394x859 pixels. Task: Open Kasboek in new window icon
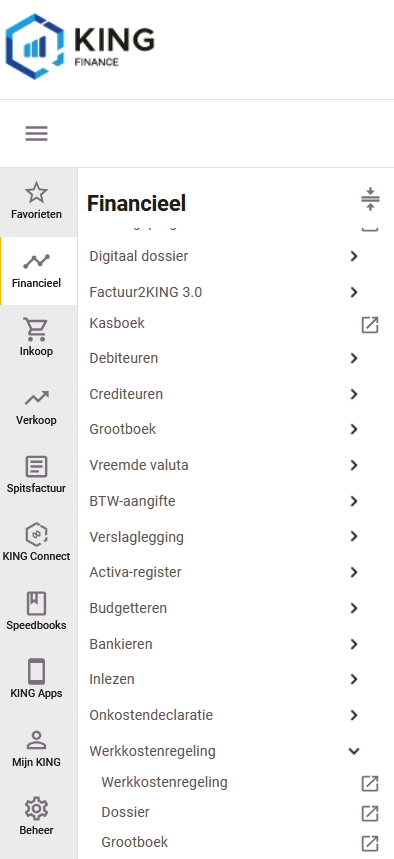click(x=370, y=325)
